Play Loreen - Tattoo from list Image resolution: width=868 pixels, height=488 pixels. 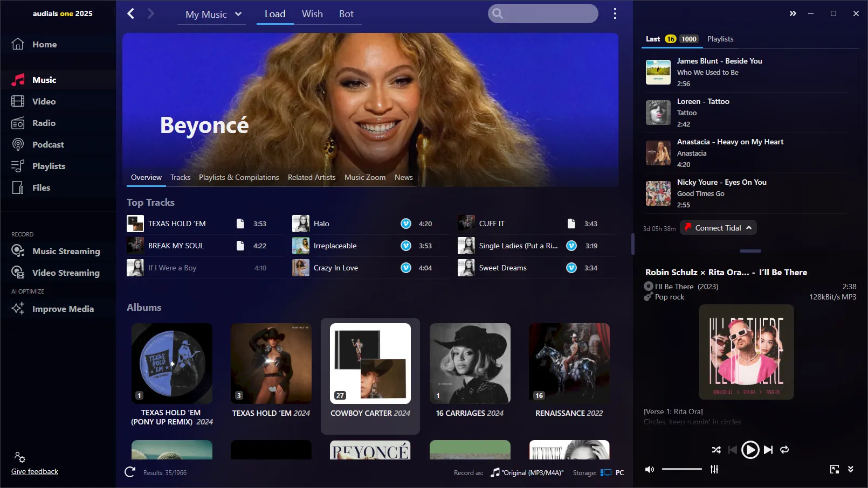click(x=746, y=113)
